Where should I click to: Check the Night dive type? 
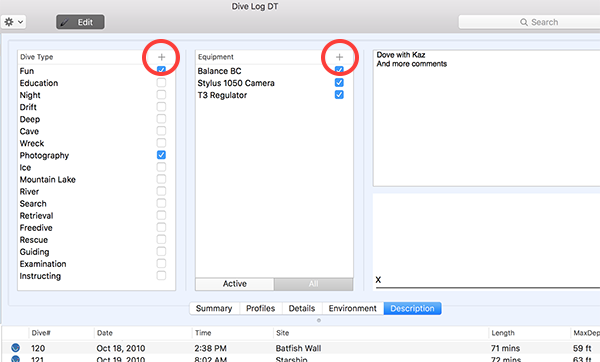(x=161, y=95)
